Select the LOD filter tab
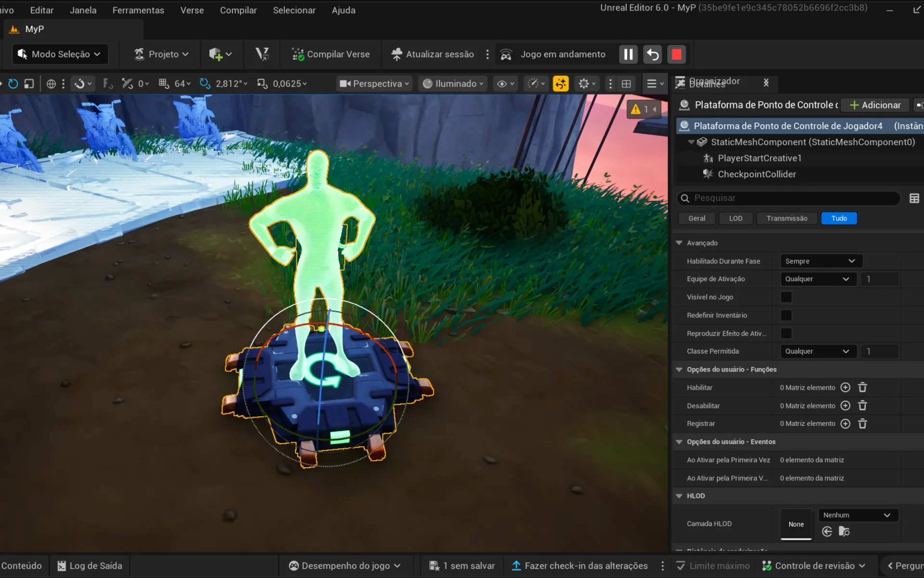The height and width of the screenshot is (578, 924). tap(735, 218)
